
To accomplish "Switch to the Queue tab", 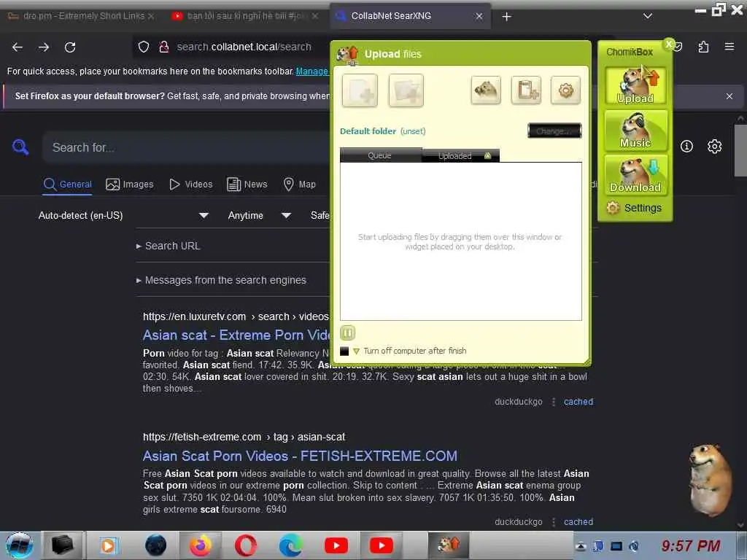I will click(x=380, y=155).
